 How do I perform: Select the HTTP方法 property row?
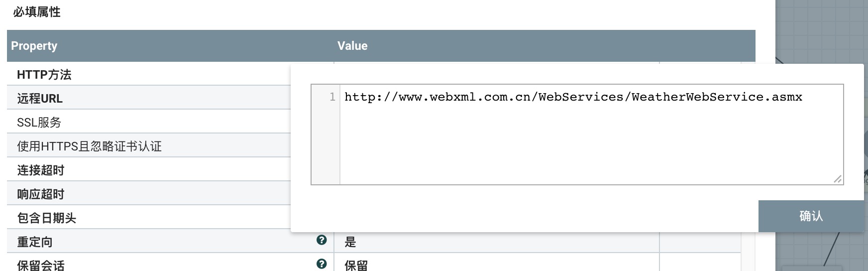coord(44,75)
